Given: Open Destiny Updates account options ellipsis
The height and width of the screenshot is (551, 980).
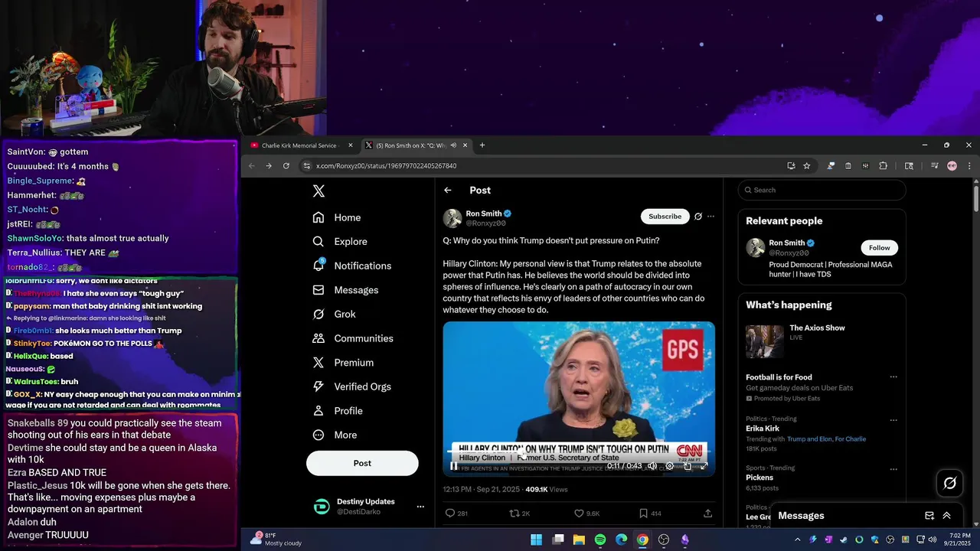Looking at the screenshot, I should click(420, 507).
